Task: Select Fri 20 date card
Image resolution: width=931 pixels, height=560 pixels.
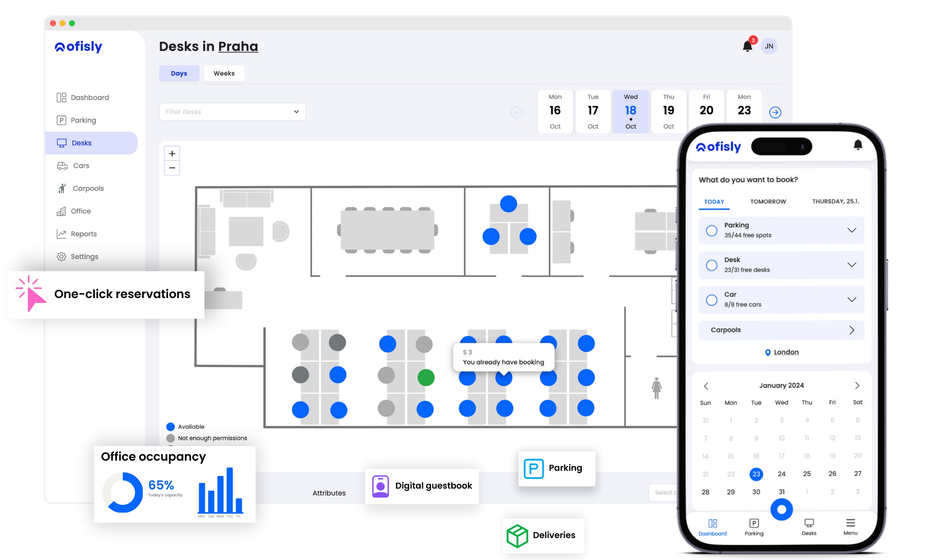Action: [706, 107]
